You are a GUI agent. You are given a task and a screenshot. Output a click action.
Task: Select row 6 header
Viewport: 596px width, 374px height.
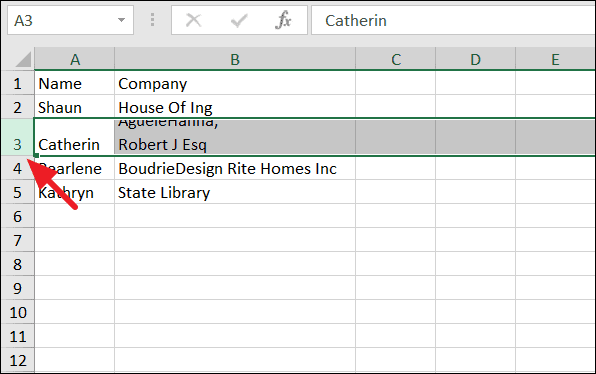point(17,216)
